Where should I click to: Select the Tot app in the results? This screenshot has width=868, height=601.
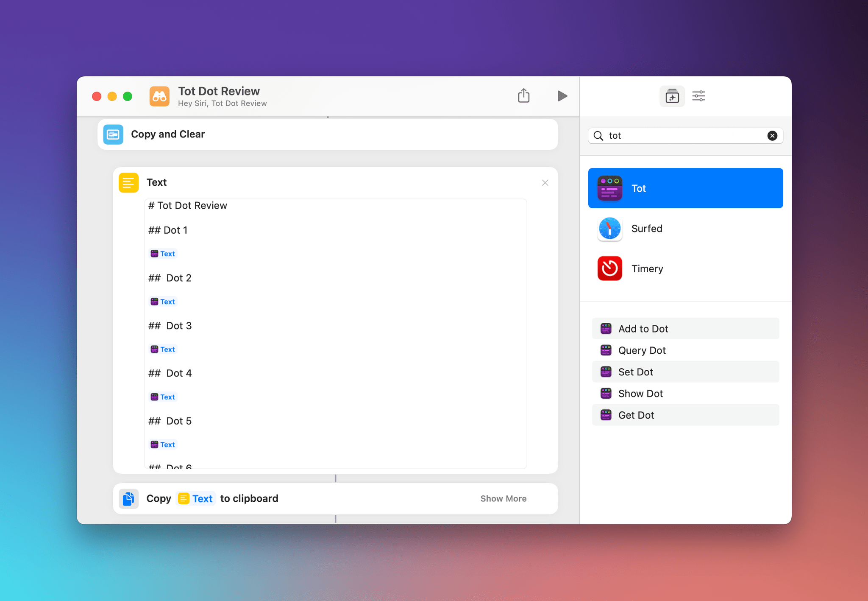click(x=685, y=188)
